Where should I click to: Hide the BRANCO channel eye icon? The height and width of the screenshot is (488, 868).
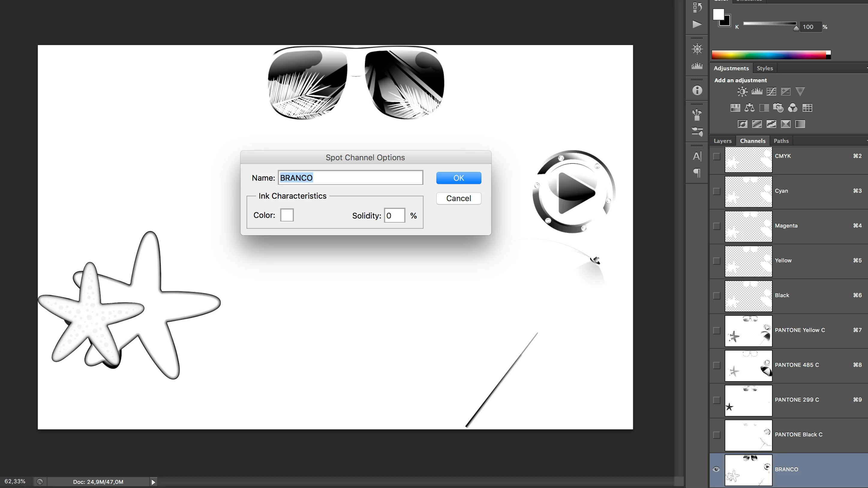pyautogui.click(x=716, y=469)
